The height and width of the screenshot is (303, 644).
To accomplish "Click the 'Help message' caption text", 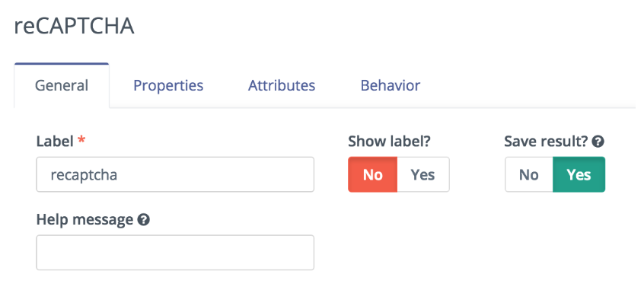I will 84,220.
